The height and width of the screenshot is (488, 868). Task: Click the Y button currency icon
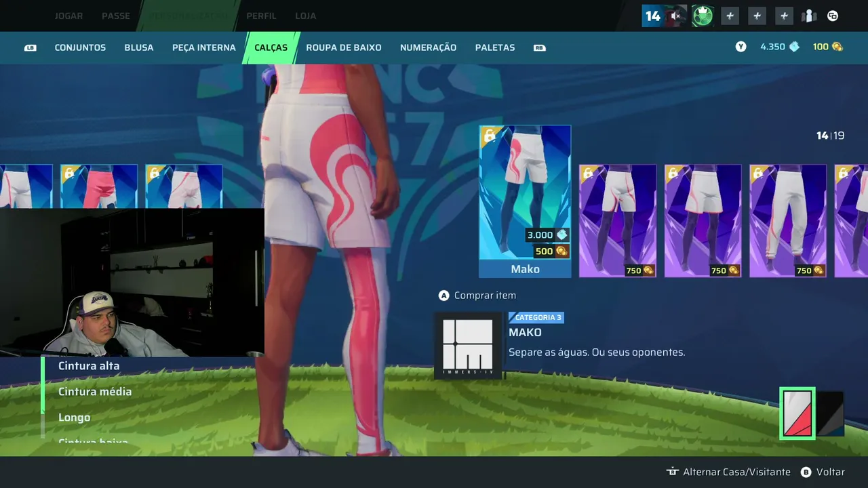coord(741,47)
